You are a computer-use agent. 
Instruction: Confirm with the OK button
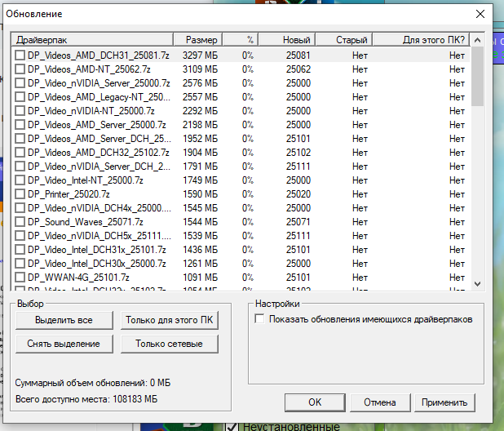click(315, 402)
